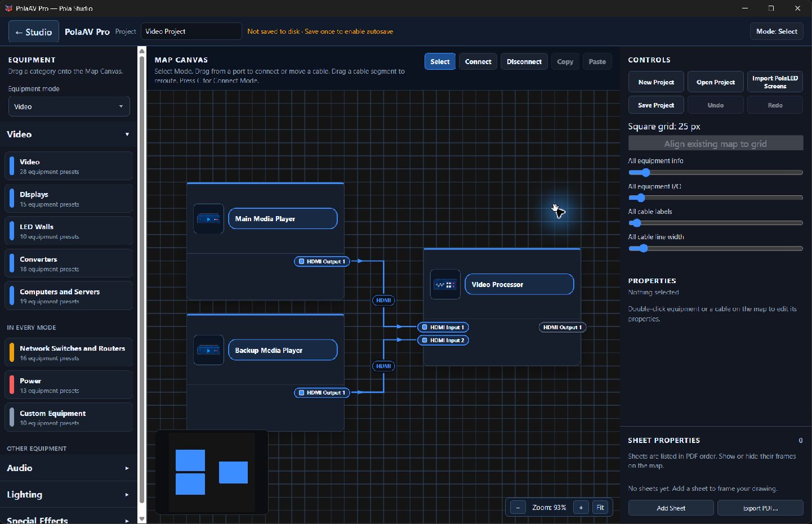Click the Backup Media Player device icon
812x524 pixels.
click(x=208, y=350)
